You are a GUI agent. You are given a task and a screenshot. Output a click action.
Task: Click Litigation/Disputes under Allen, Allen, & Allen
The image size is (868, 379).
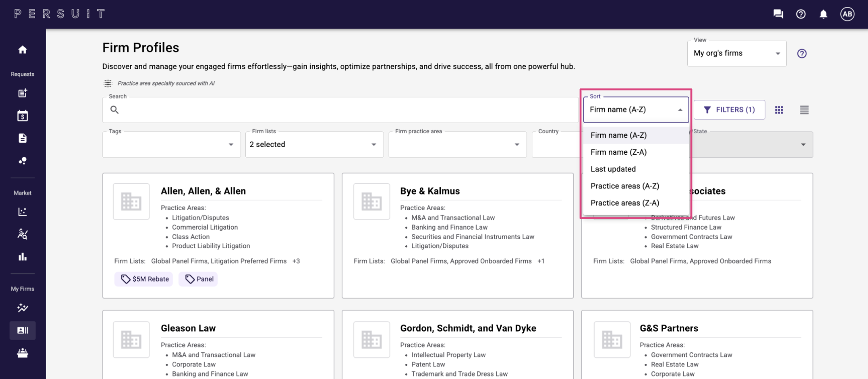pyautogui.click(x=201, y=218)
